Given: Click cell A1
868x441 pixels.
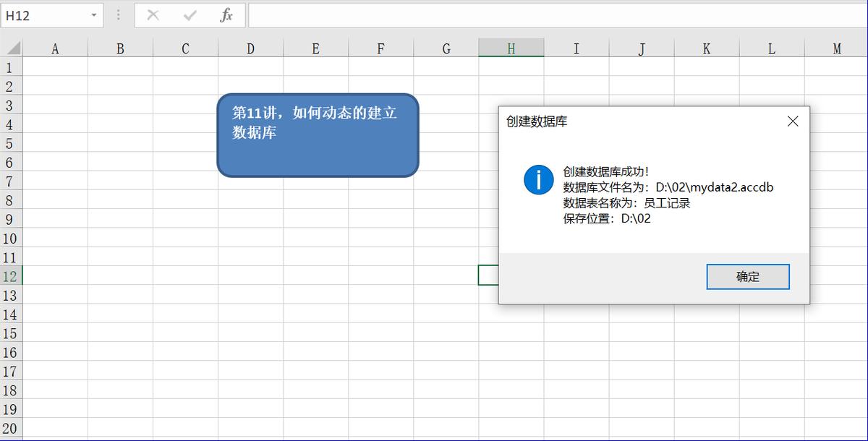Looking at the screenshot, I should click(x=55, y=67).
